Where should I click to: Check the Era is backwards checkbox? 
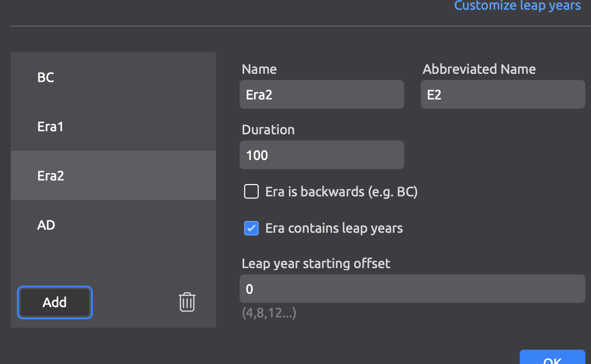(251, 191)
